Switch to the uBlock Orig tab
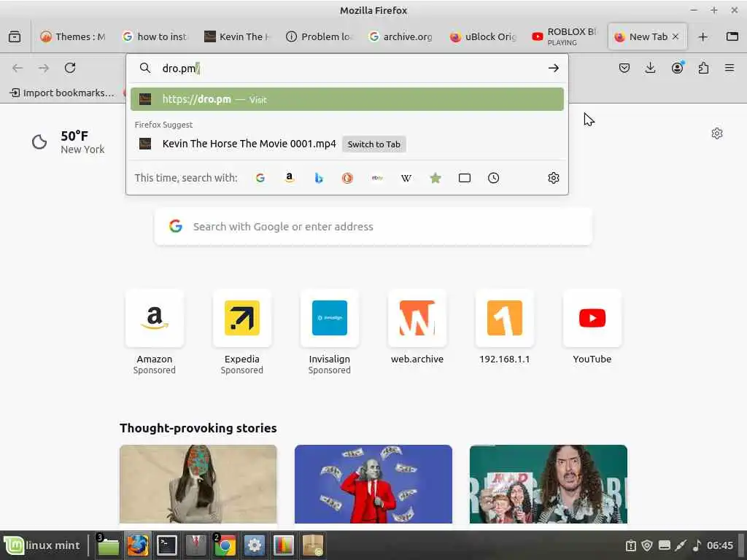Screen dimensions: 747x560 coord(483,36)
